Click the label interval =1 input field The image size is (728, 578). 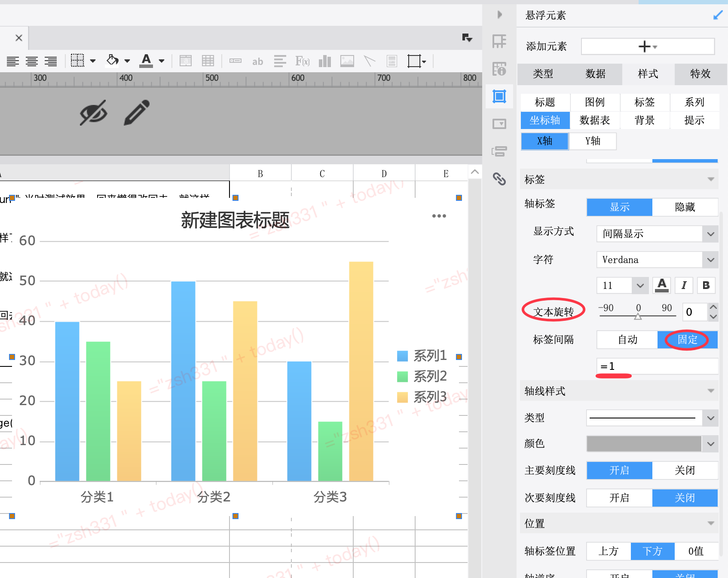point(657,366)
